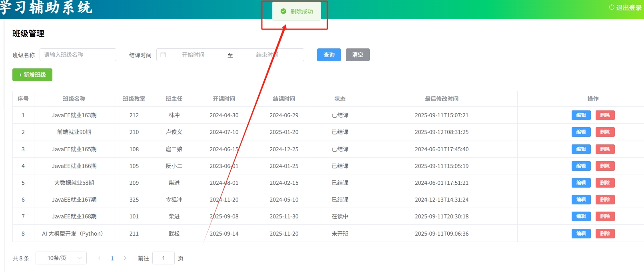Click classroom number 325
Screen dimensions: 644x272
coord(134,200)
